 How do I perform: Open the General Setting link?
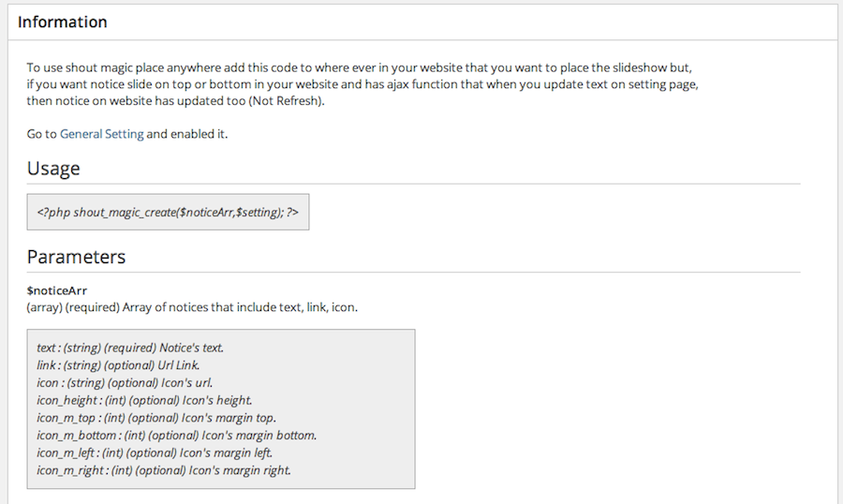coord(101,134)
